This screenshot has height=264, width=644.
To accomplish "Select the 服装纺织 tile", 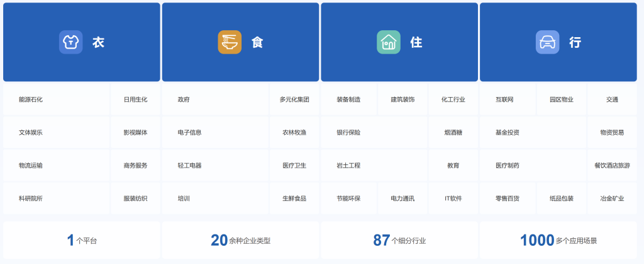I will [135, 198].
